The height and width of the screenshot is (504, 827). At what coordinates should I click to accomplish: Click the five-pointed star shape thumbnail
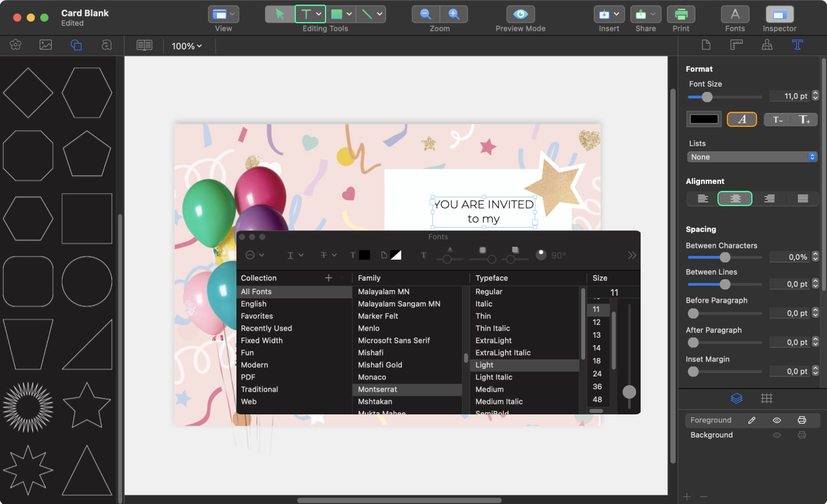[x=87, y=405]
